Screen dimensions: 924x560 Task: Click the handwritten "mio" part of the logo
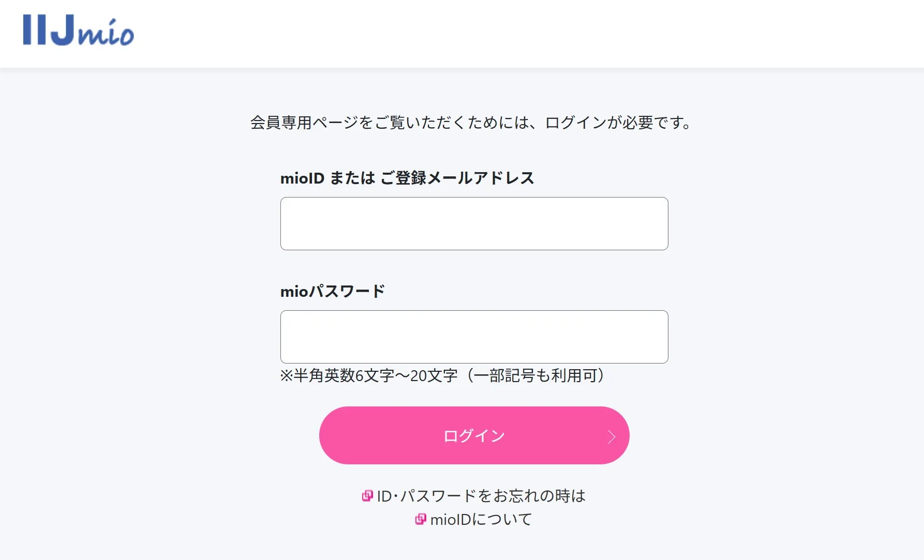(x=106, y=33)
